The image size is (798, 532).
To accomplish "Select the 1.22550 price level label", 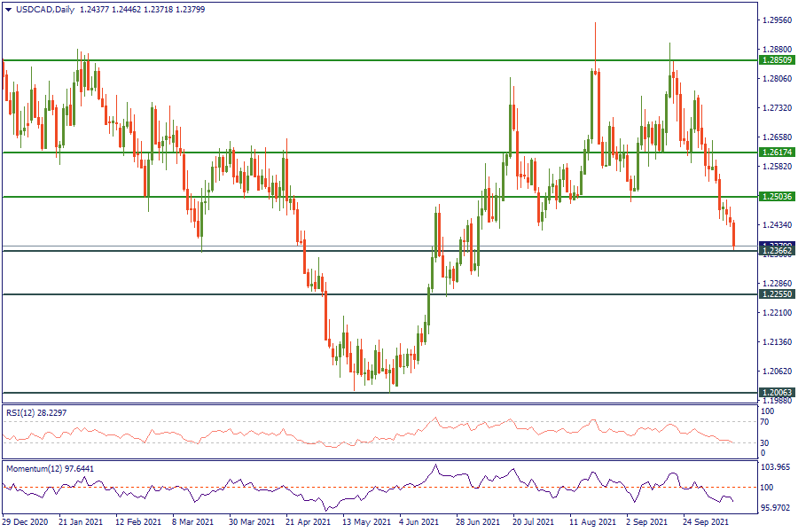I will tap(777, 293).
